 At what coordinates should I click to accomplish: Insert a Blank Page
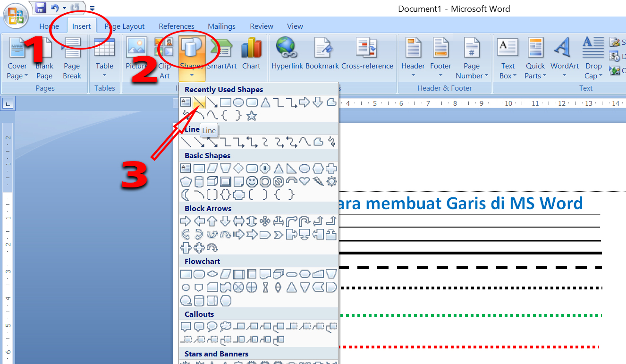pos(44,59)
